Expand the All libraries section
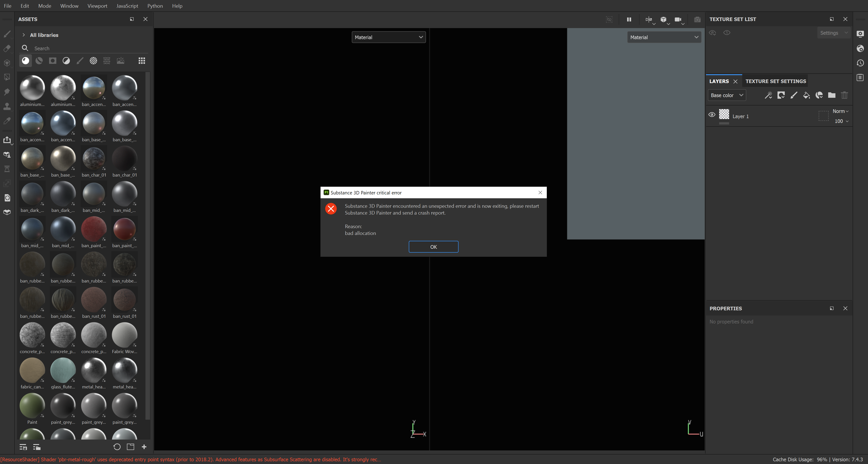The height and width of the screenshot is (464, 868). pos(24,35)
